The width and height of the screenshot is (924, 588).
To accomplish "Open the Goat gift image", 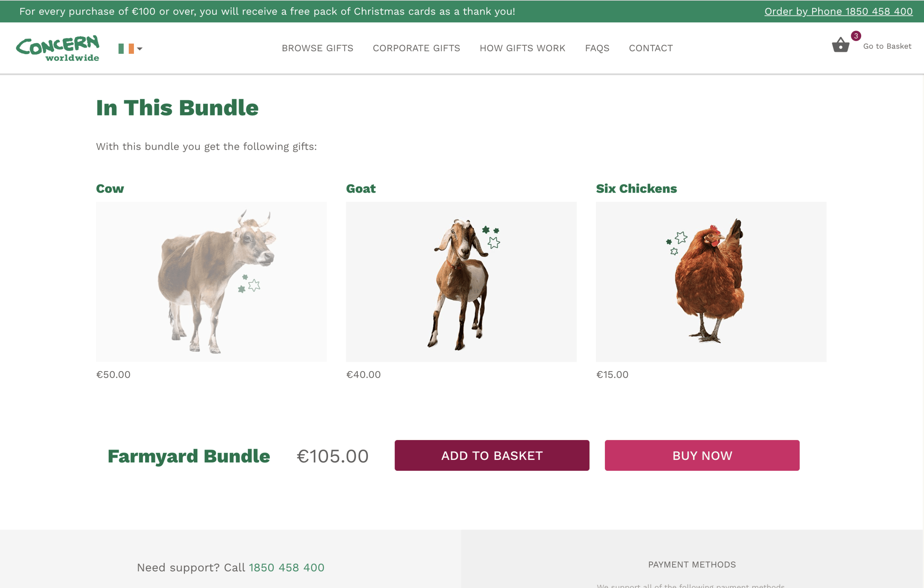I will click(x=461, y=281).
